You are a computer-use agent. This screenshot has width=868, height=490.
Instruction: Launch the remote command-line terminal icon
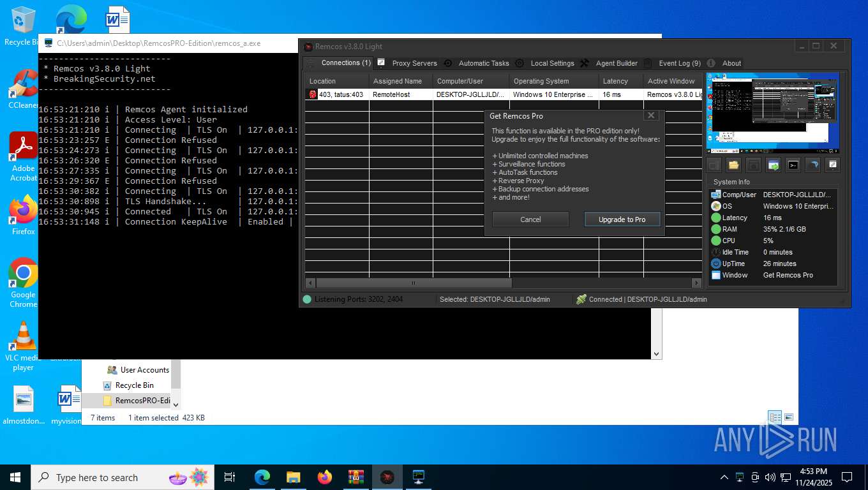pyautogui.click(x=793, y=165)
